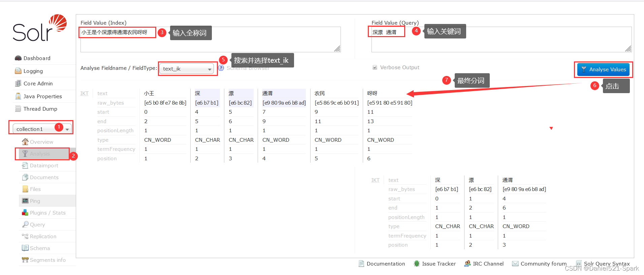Viewport: 644px width, 275px height.
Task: Open the Segments info section
Action: tap(48, 260)
